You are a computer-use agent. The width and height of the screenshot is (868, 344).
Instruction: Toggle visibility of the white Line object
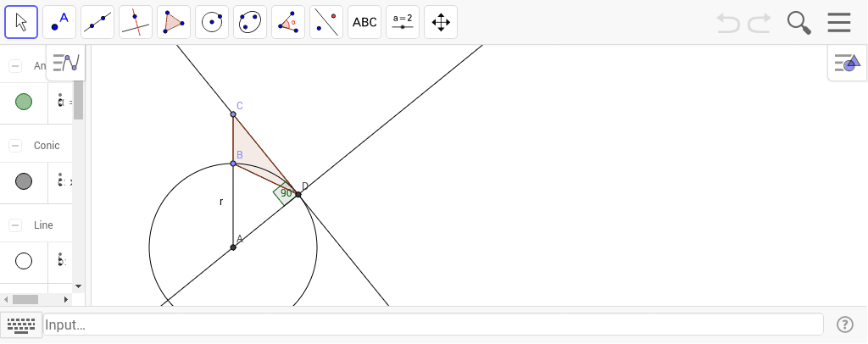pyautogui.click(x=23, y=261)
